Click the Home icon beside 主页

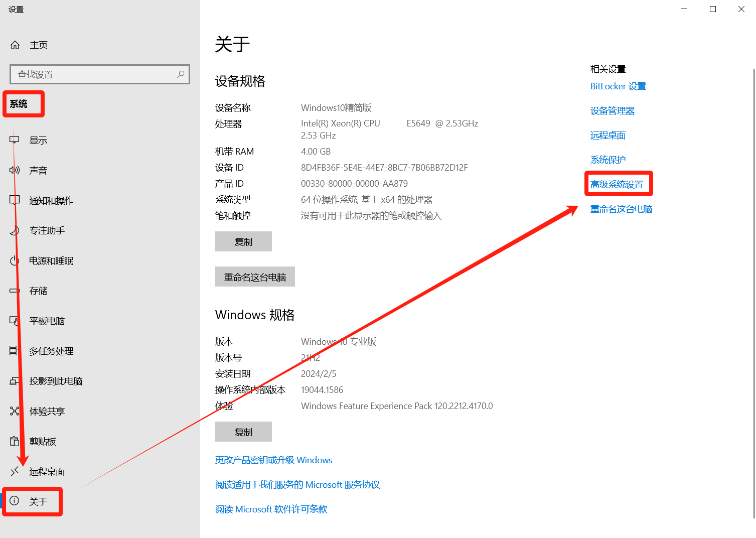[x=15, y=45]
